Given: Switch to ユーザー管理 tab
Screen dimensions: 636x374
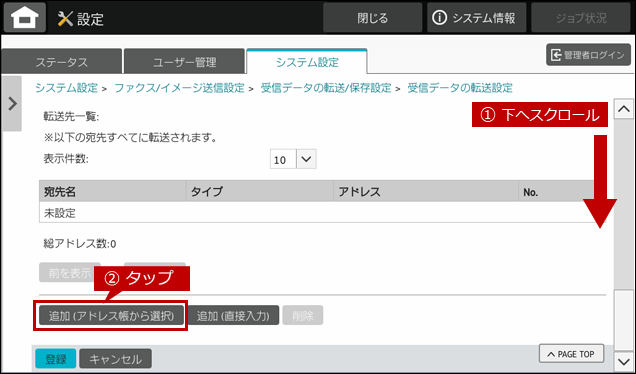Looking at the screenshot, I should click(x=185, y=62).
